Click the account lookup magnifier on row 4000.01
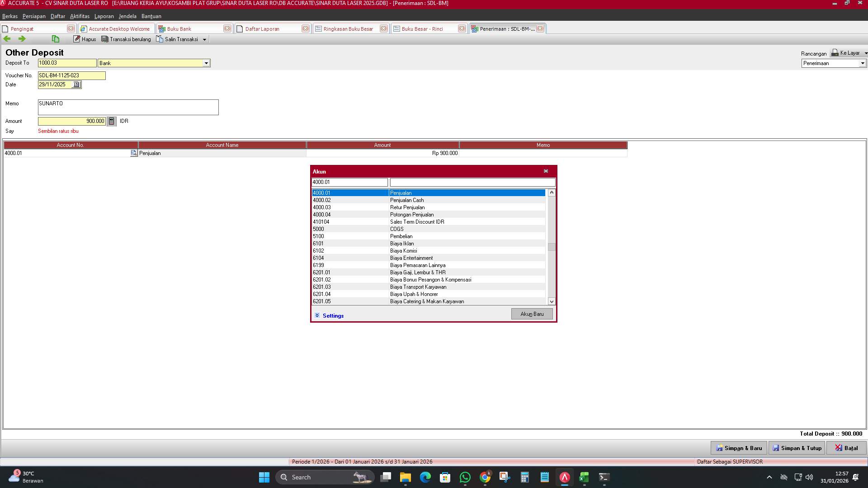This screenshot has width=868, height=488. click(x=133, y=153)
